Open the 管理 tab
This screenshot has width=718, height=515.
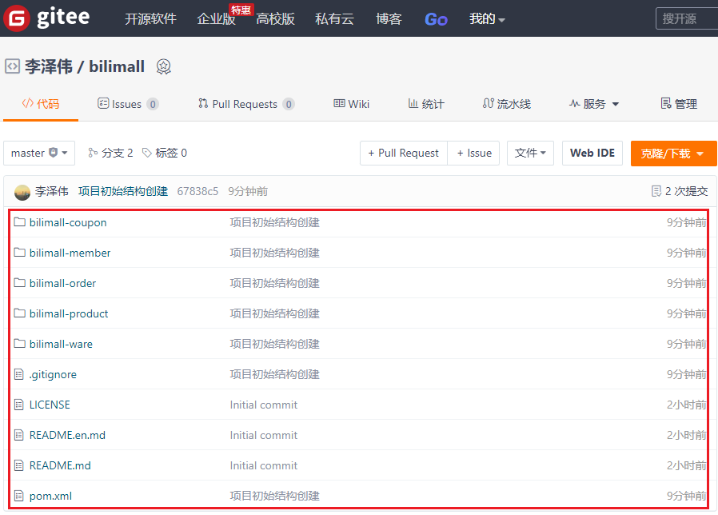[x=679, y=104]
